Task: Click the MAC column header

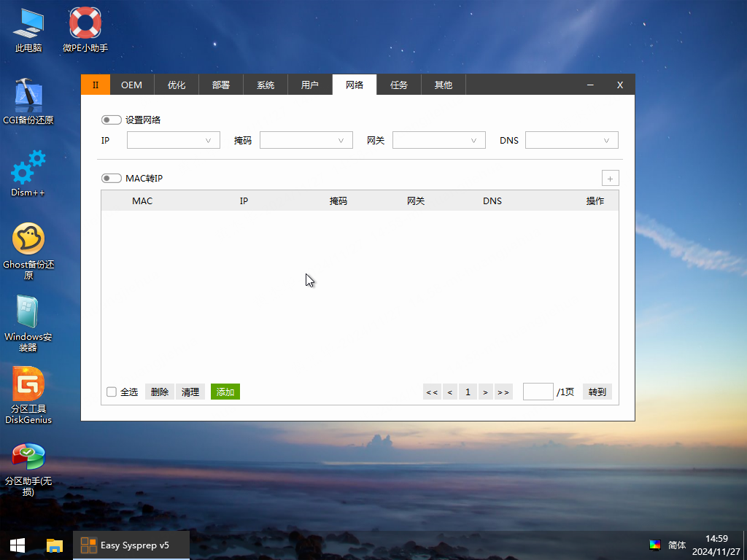Action: (142, 201)
